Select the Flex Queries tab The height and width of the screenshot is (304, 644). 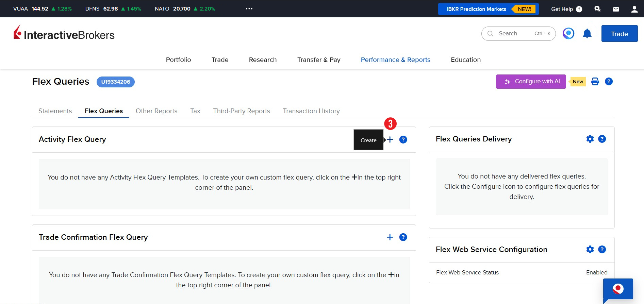[x=104, y=111]
